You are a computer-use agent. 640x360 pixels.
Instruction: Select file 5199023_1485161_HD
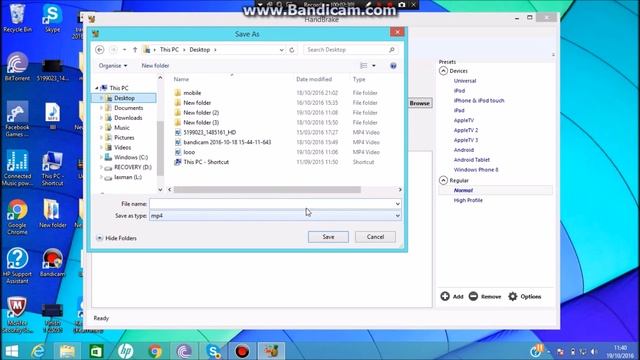pos(209,132)
